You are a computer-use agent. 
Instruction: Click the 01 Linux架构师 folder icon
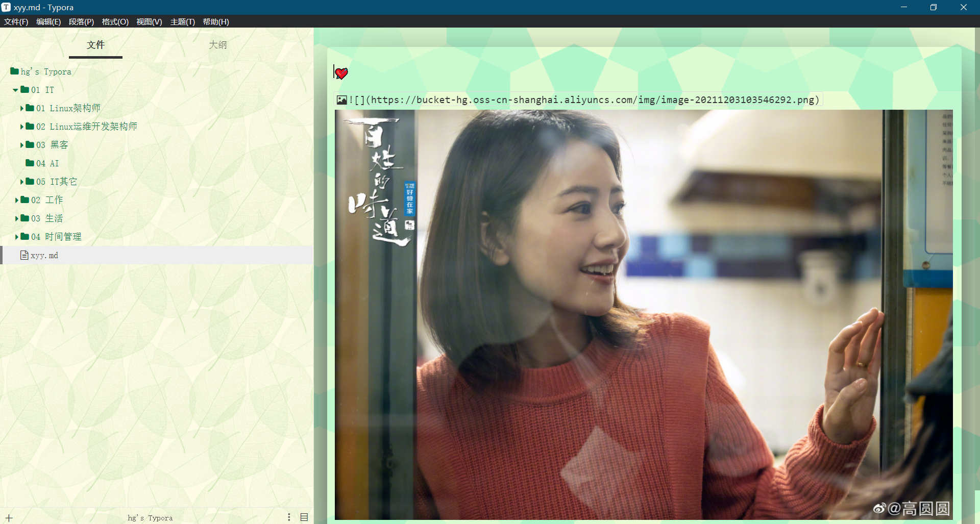[30, 108]
